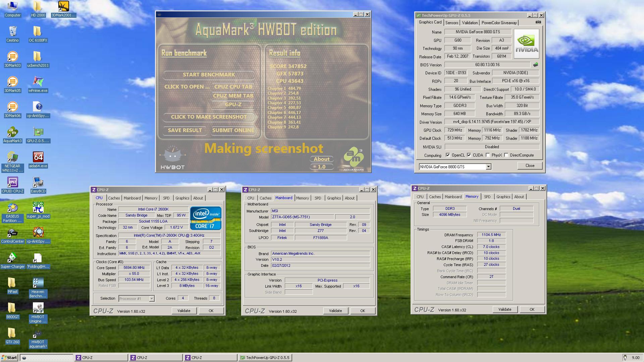Click CPUZ MEM TAB button in AquaMark

point(233,96)
